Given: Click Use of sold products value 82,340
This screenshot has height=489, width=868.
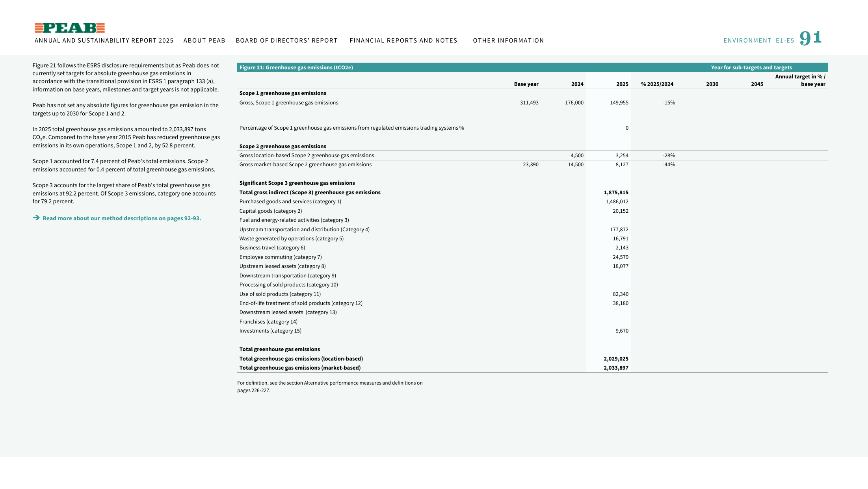Looking at the screenshot, I should 621,294.
